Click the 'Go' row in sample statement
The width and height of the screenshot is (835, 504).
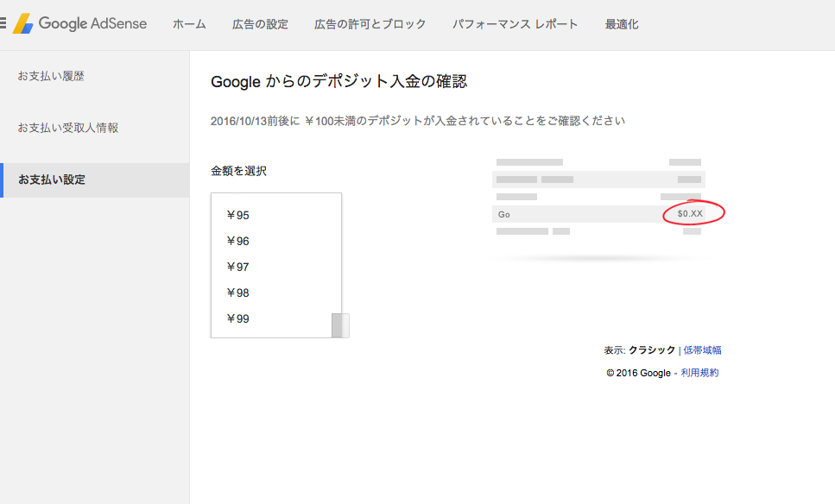pos(598,214)
